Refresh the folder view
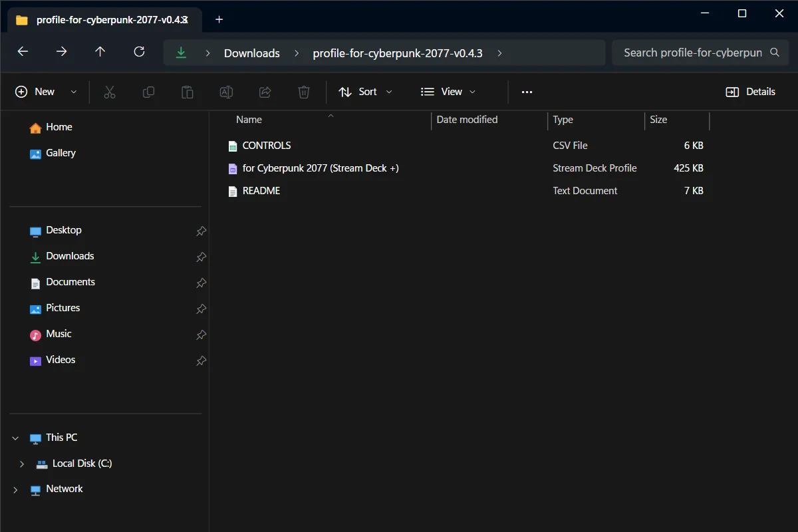 (x=139, y=52)
